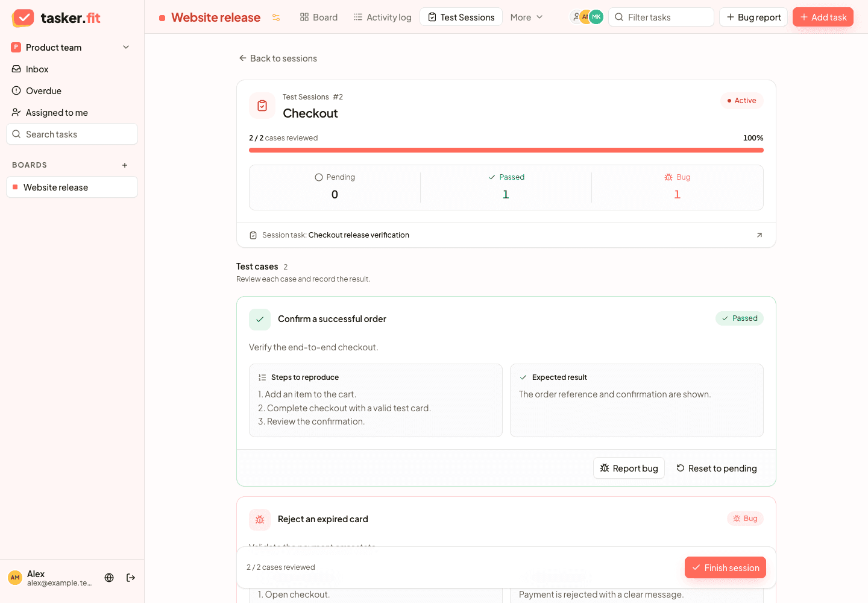
Task: Click the log out icon
Action: coord(131,578)
